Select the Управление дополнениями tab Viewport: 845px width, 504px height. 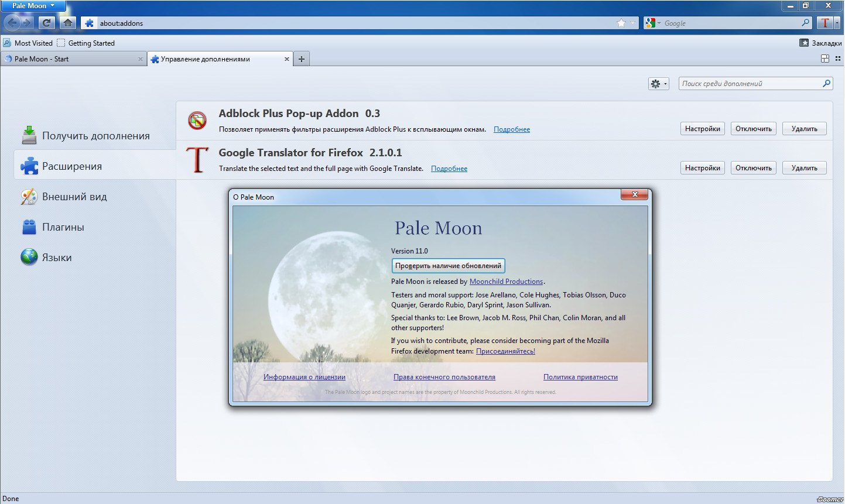click(x=220, y=59)
